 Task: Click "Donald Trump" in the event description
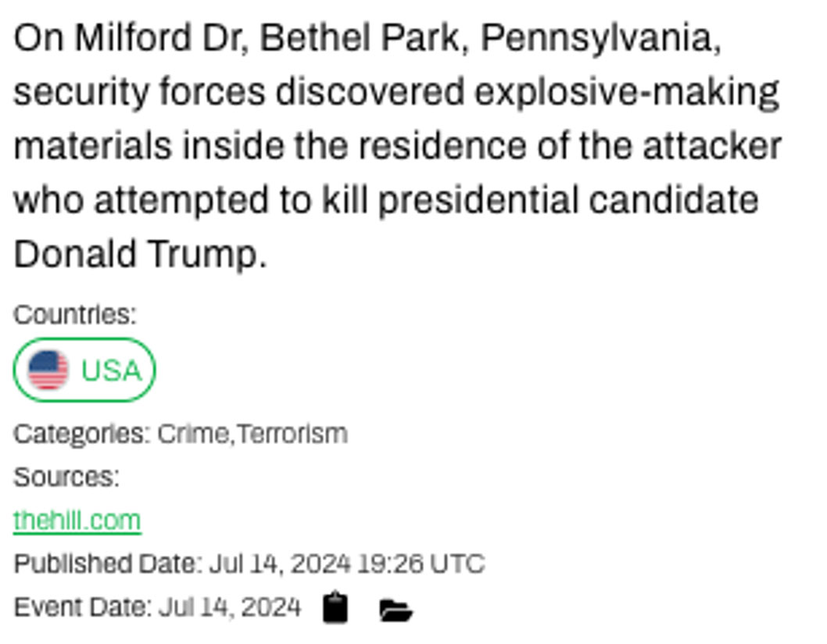[x=139, y=255]
